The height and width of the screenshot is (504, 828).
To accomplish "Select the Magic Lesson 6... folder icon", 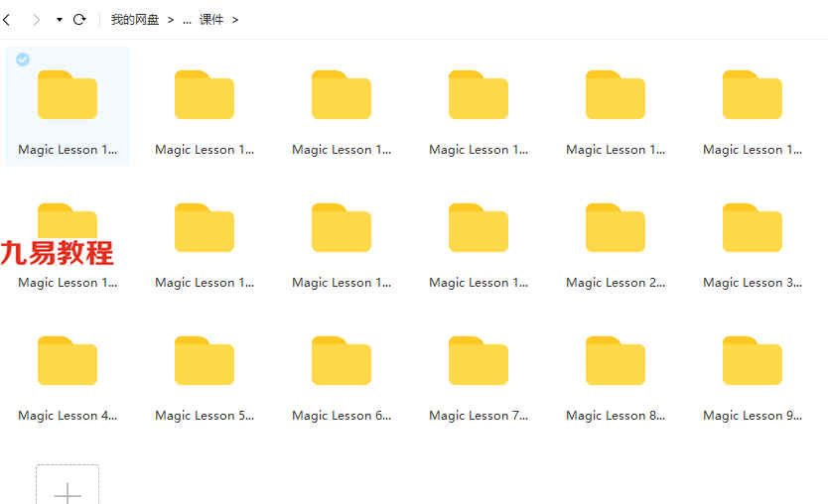I will point(342,360).
